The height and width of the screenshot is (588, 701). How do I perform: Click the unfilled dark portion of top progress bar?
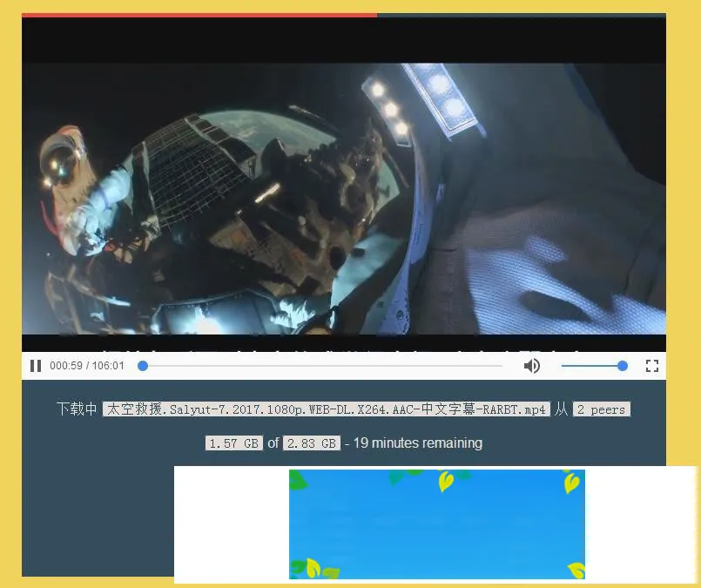[521, 15]
